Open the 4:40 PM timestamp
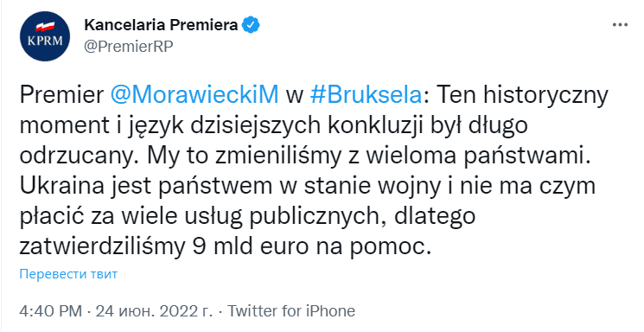The height and width of the screenshot is (332, 644). tap(50, 311)
